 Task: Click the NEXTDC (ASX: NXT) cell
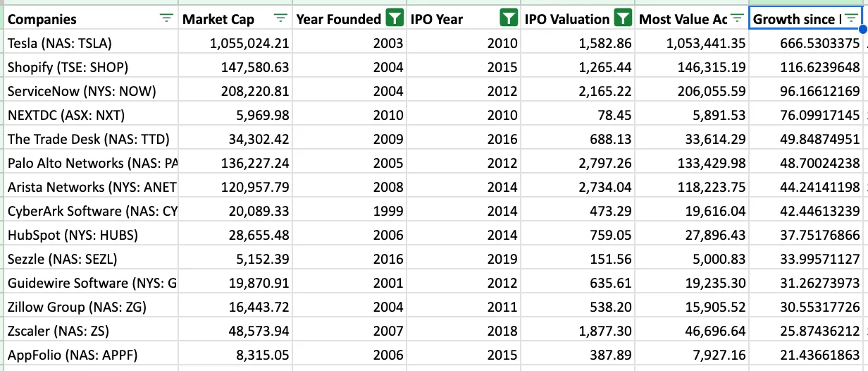tap(66, 115)
